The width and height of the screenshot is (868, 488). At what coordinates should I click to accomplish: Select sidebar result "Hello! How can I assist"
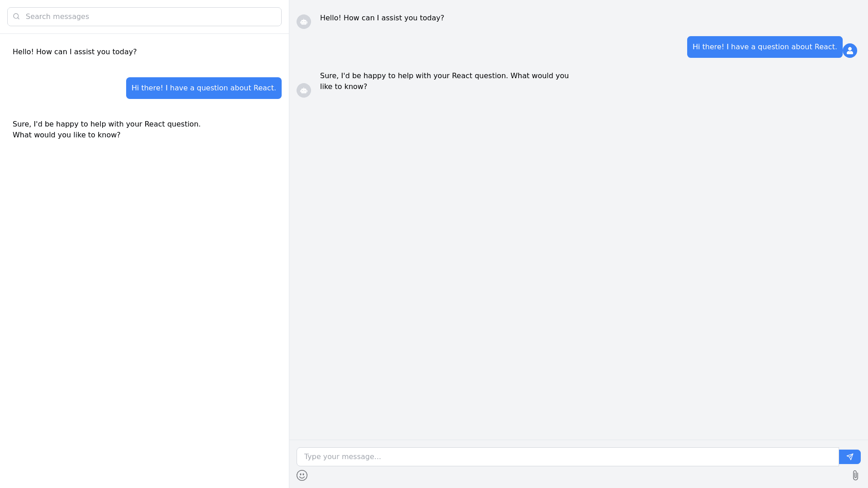point(75,52)
